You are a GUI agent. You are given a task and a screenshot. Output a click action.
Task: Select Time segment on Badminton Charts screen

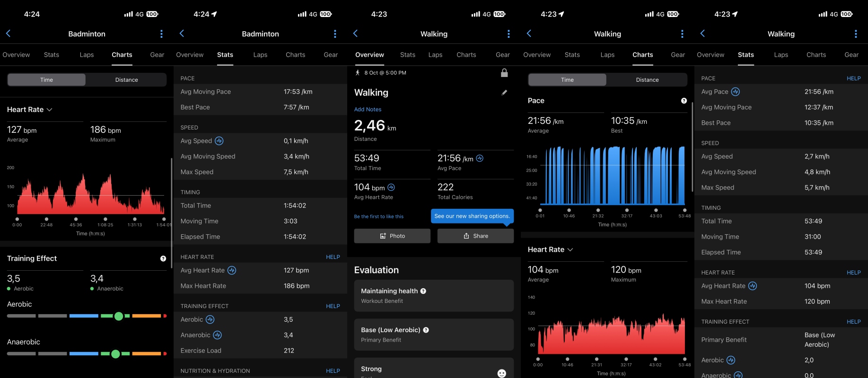tap(46, 80)
